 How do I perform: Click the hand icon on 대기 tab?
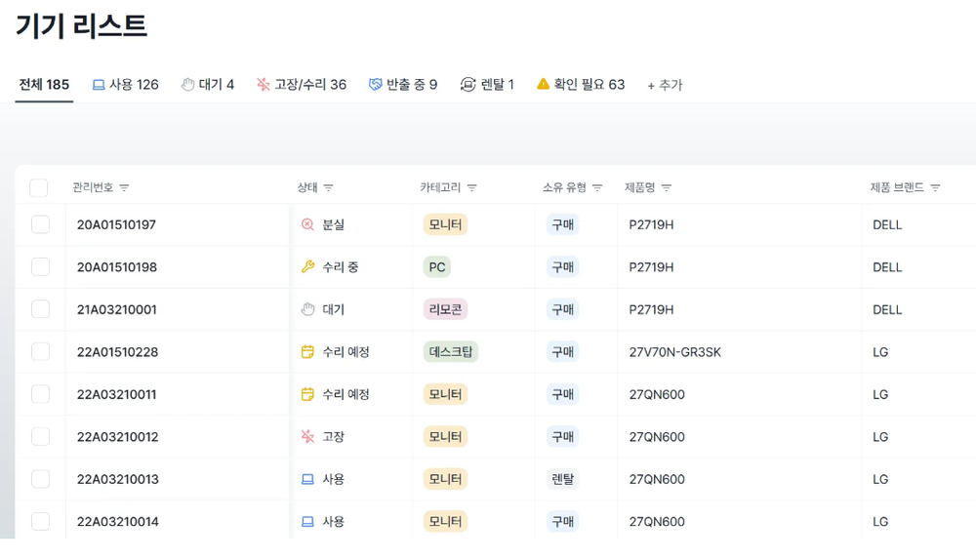187,85
